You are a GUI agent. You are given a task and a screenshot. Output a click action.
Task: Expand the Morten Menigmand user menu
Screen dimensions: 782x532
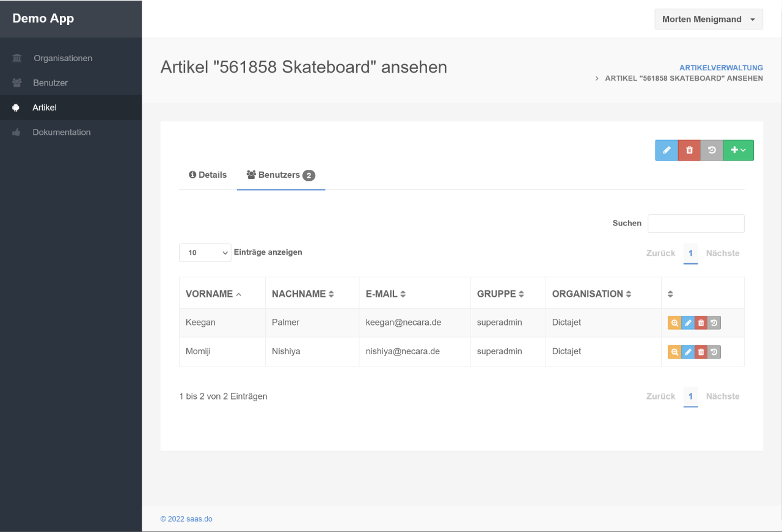pos(709,20)
